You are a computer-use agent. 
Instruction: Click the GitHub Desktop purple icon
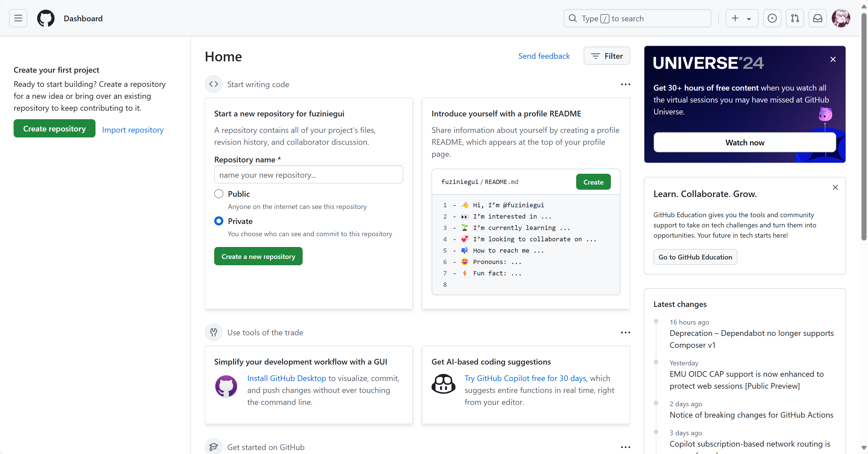click(x=226, y=386)
